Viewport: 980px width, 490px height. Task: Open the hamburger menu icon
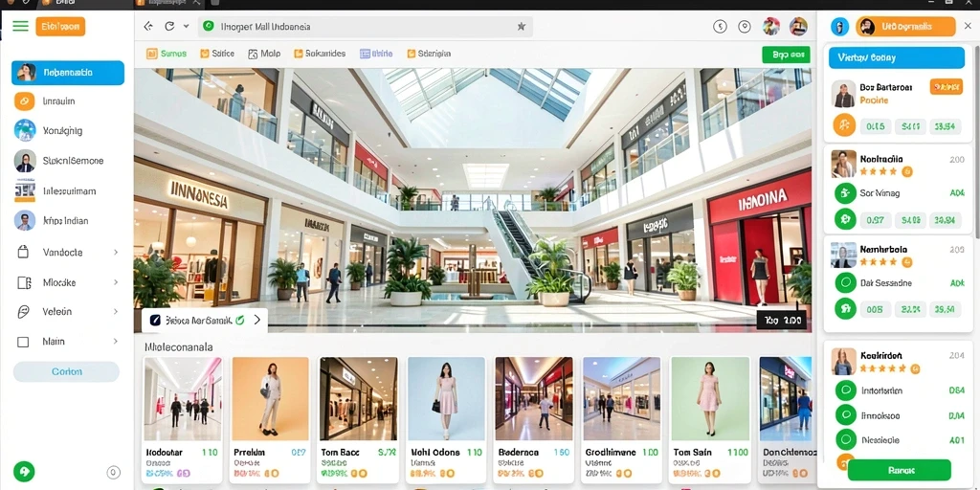21,26
